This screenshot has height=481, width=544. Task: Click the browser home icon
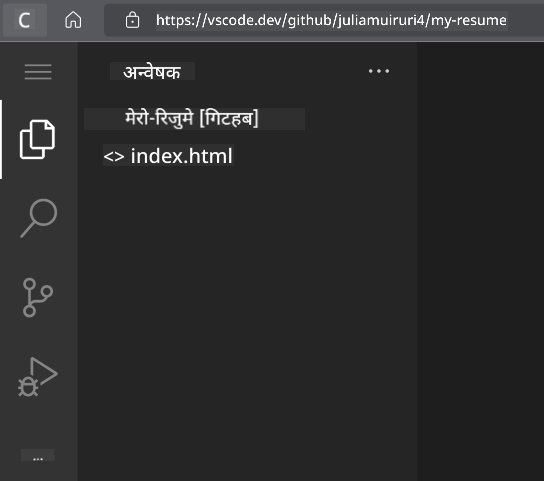tap(73, 20)
